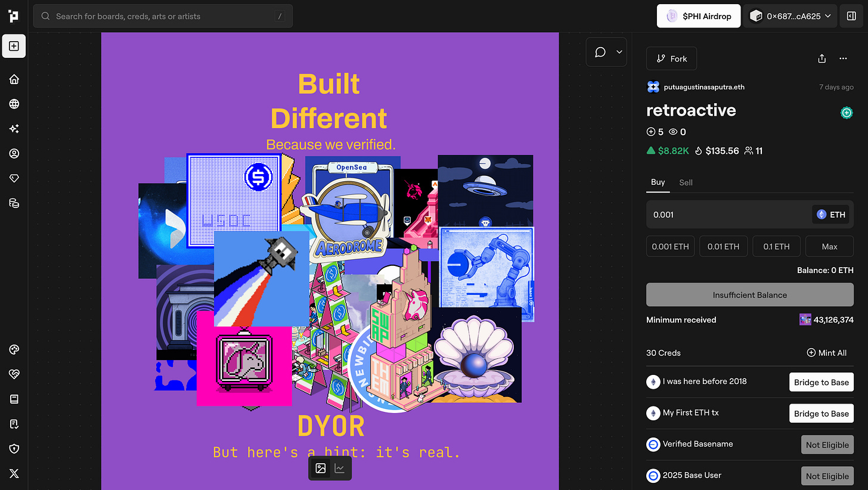Click Bridge to Base for My First ETH tx

click(x=821, y=413)
